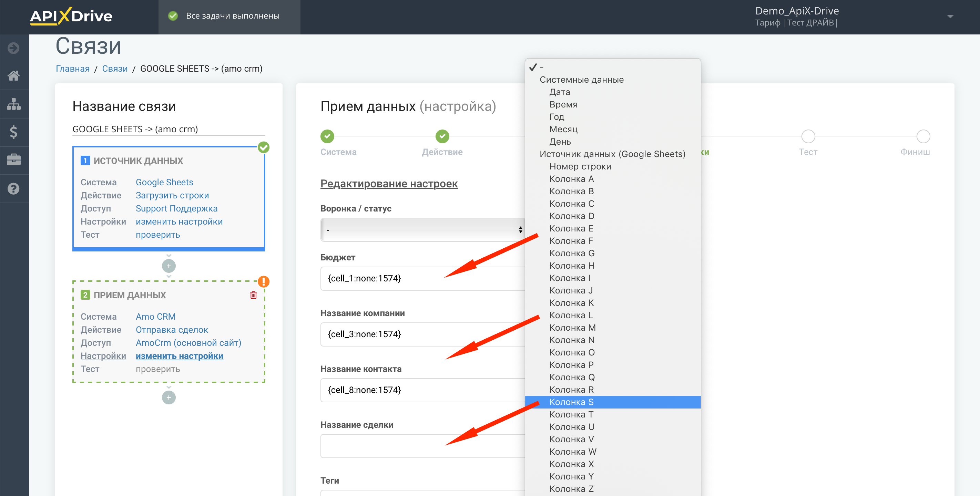Screen dimensions: 980x496
Task: Open the Отправка сделок action link
Action: (x=172, y=330)
